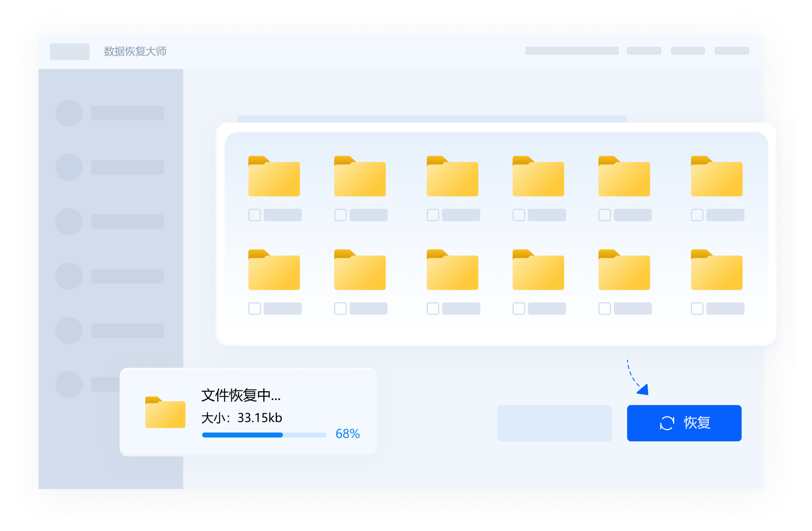This screenshot has height=531, width=812.
Task: Click the logo placeholder left of 数据恢复大师
Action: coord(70,51)
